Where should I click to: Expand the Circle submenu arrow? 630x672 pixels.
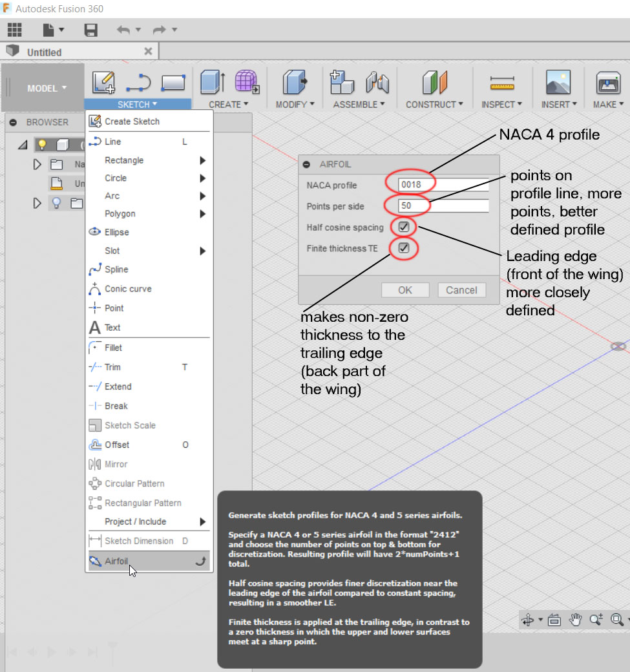tap(203, 178)
